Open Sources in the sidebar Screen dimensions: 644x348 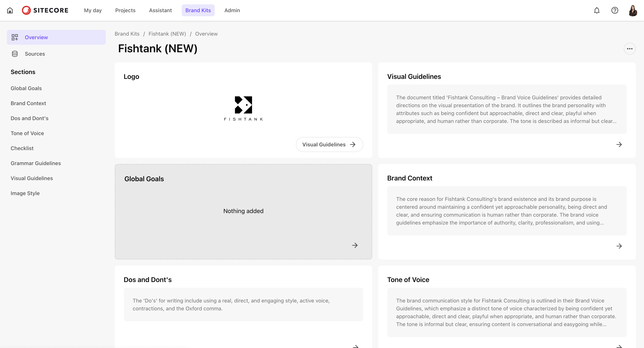pyautogui.click(x=56, y=54)
